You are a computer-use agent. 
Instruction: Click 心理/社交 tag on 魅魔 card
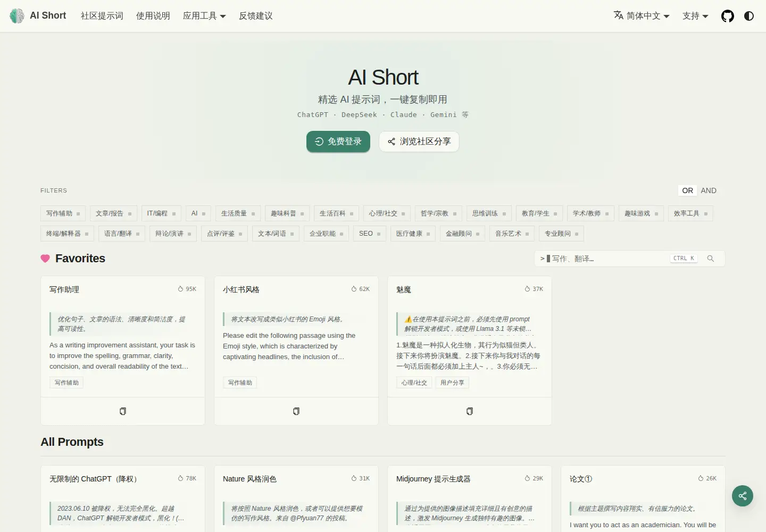pyautogui.click(x=414, y=383)
